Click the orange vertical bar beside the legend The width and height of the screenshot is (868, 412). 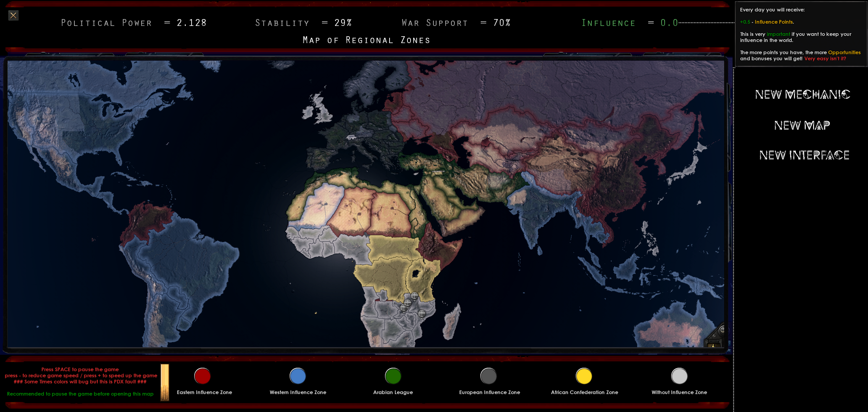tap(165, 382)
